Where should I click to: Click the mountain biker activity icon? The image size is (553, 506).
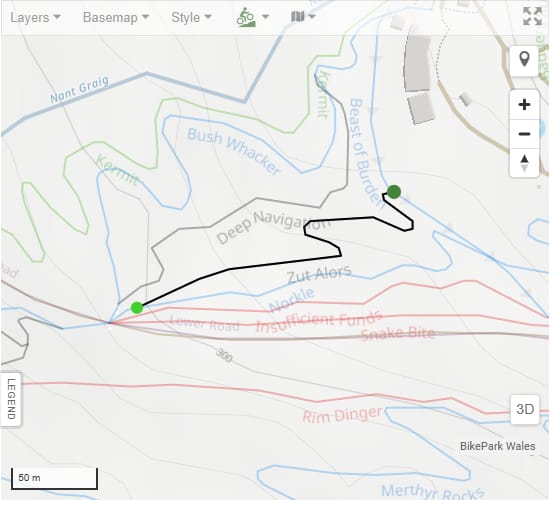[x=246, y=17]
